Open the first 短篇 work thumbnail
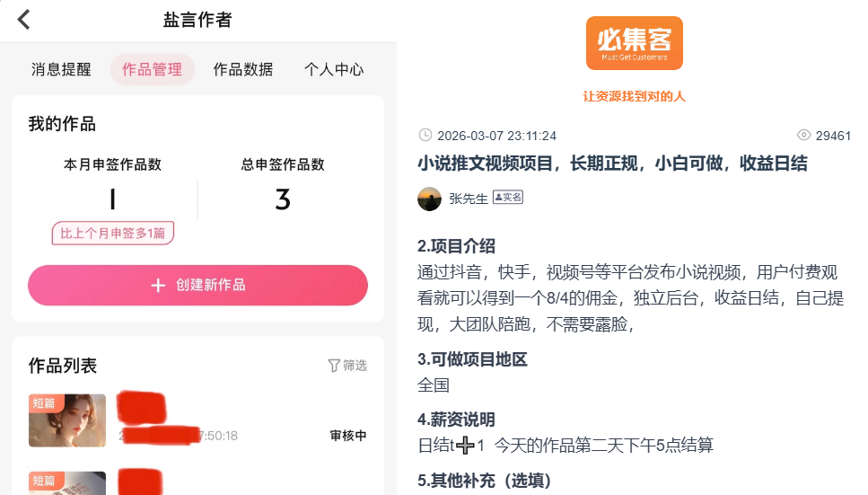The height and width of the screenshot is (495, 868). click(x=67, y=420)
